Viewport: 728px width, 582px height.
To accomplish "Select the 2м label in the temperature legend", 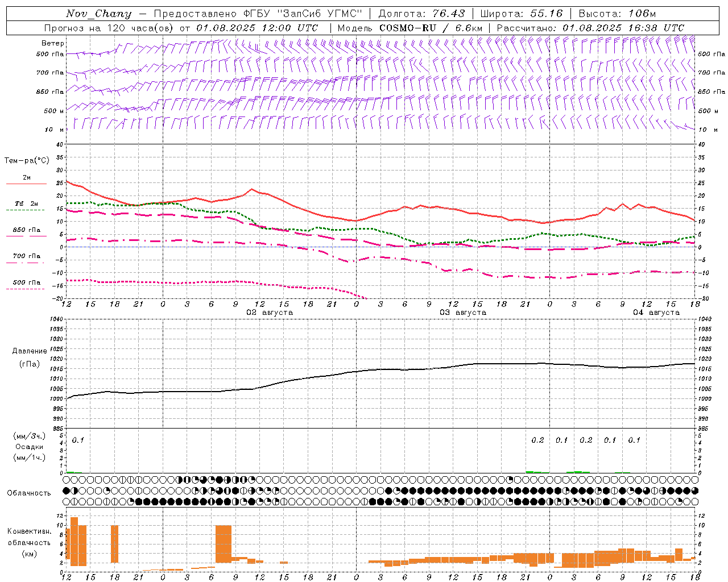I will click(27, 177).
